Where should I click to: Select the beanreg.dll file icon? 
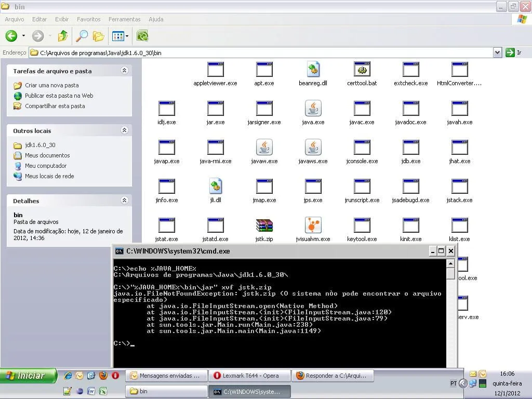click(x=313, y=70)
